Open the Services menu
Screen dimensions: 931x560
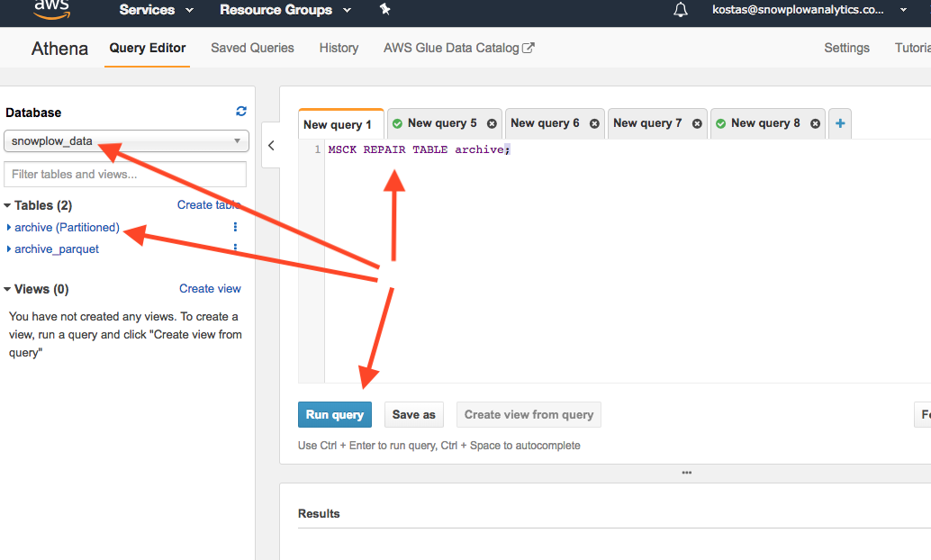[156, 10]
